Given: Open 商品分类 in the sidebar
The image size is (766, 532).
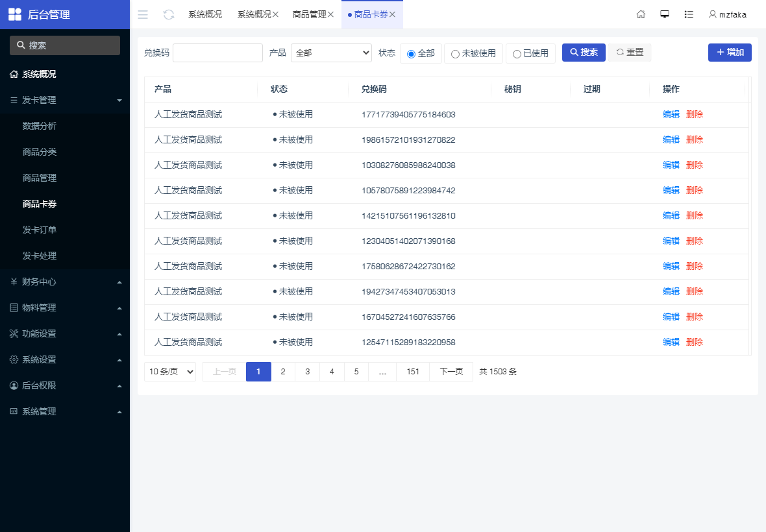Looking at the screenshot, I should point(40,152).
